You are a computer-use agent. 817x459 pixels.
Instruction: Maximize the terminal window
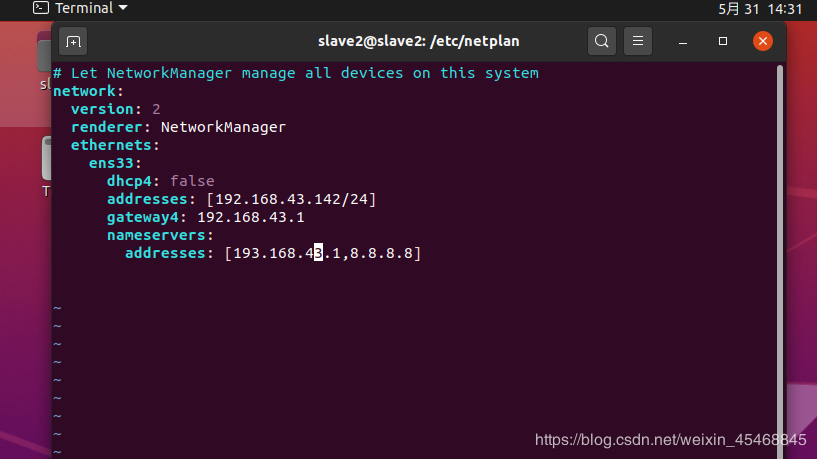[x=723, y=41]
